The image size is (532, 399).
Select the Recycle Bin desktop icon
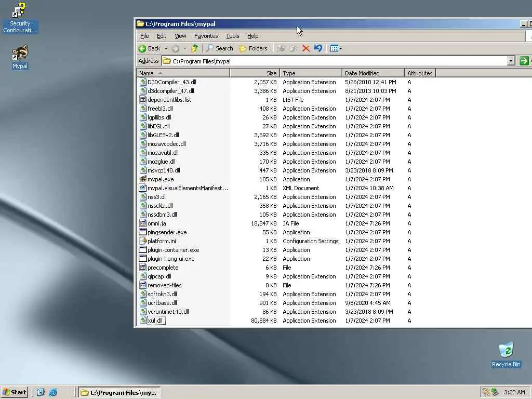[x=506, y=355]
